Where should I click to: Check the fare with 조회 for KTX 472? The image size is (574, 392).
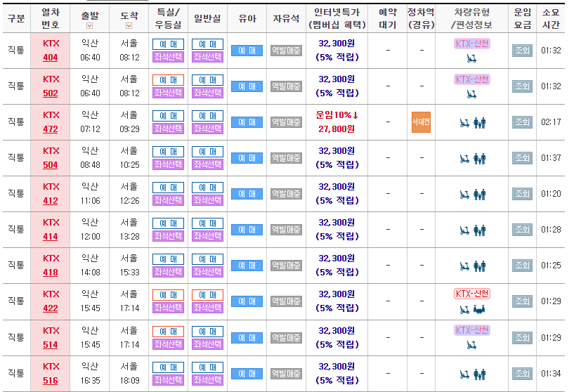(x=522, y=122)
